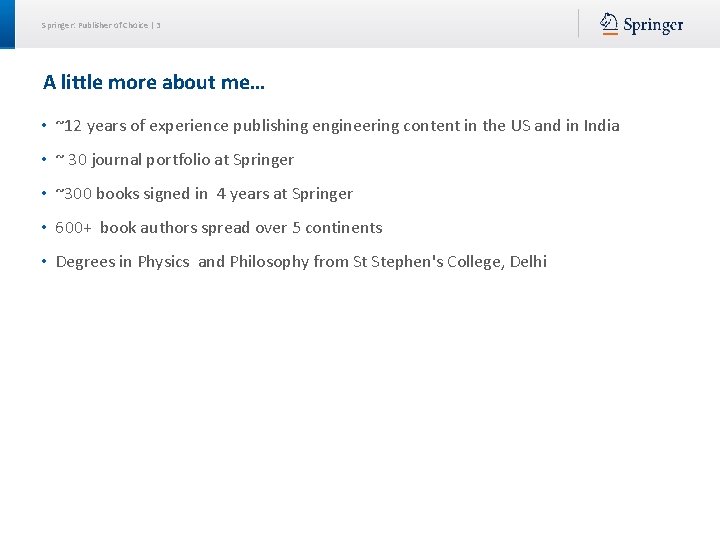Click the '~300 books signed in 4 years' line
Screen dimensions: 720x540
click(204, 194)
